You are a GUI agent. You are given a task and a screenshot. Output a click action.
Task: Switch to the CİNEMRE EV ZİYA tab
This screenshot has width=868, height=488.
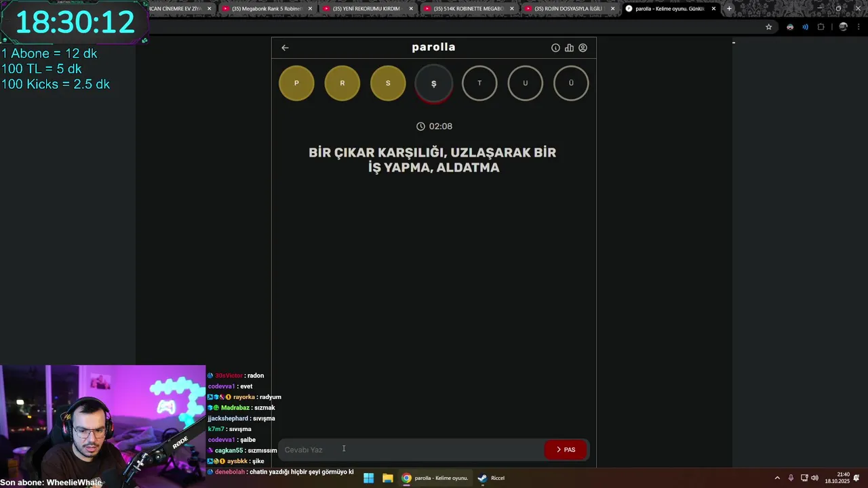point(175,9)
